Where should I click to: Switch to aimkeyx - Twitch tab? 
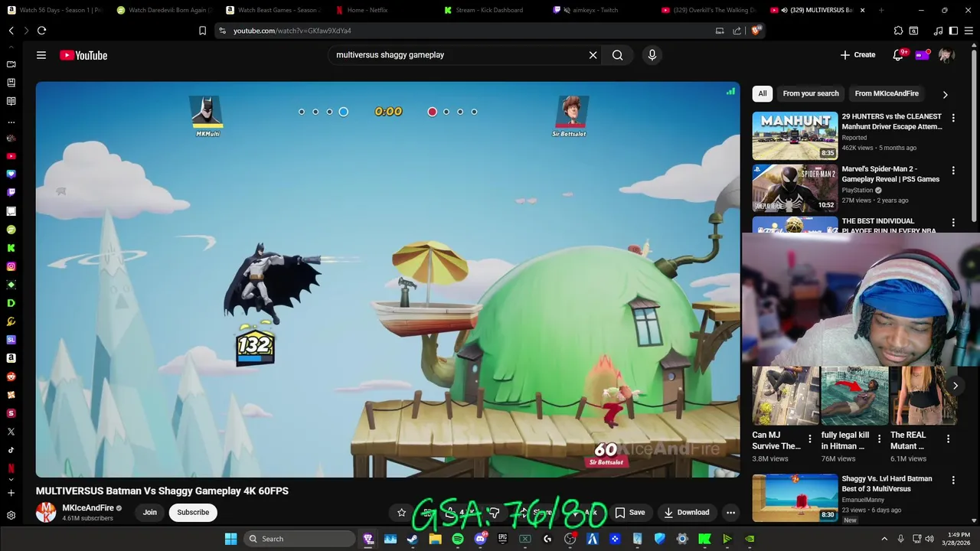tap(600, 10)
